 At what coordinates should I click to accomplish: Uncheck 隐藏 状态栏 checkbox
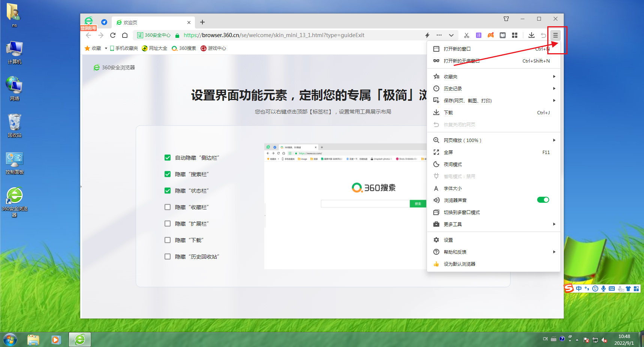point(168,191)
